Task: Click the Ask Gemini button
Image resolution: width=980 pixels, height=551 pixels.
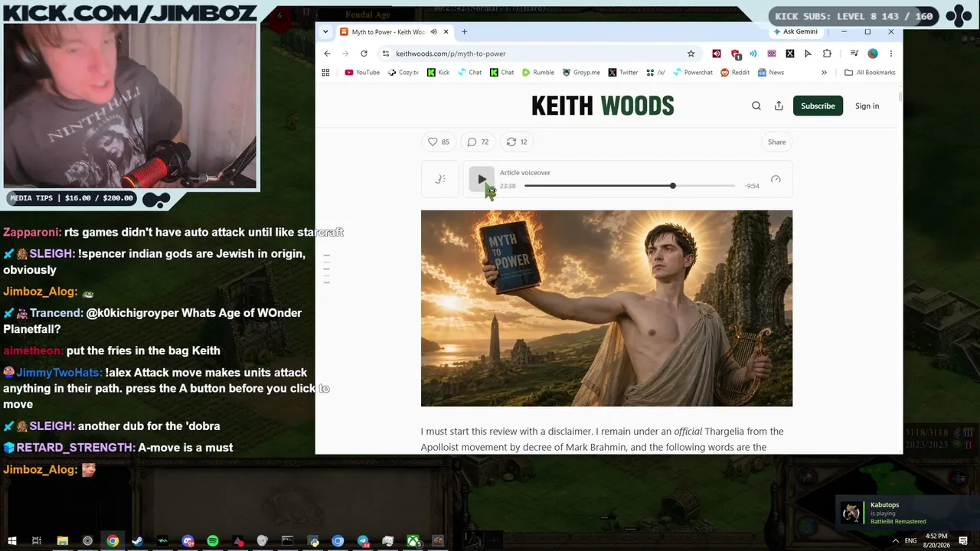Action: [795, 32]
